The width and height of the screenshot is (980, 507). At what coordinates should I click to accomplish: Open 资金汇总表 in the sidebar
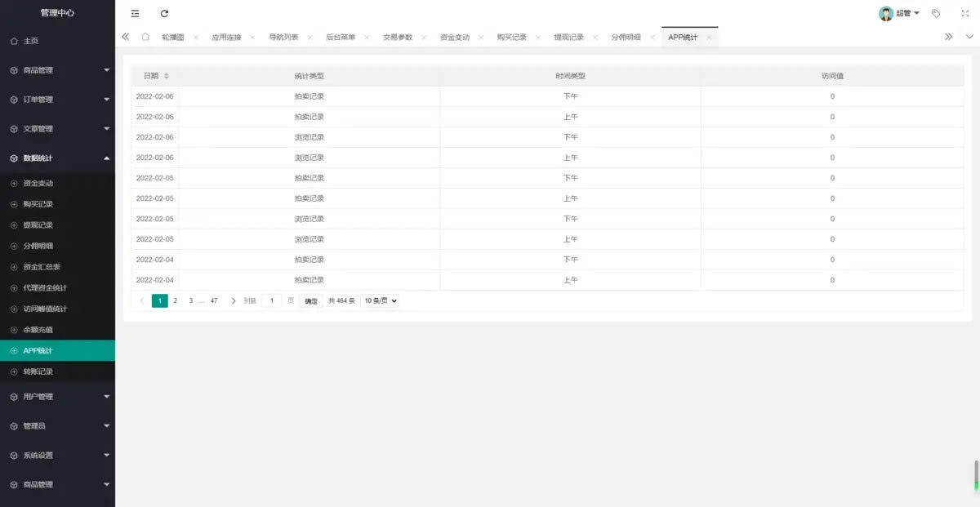pos(57,267)
